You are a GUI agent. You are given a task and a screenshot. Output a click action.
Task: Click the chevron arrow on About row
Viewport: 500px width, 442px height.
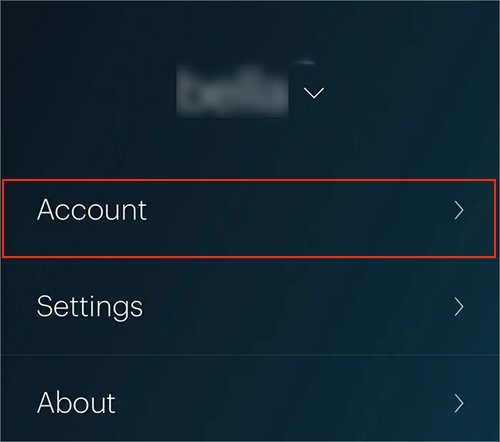tap(459, 403)
